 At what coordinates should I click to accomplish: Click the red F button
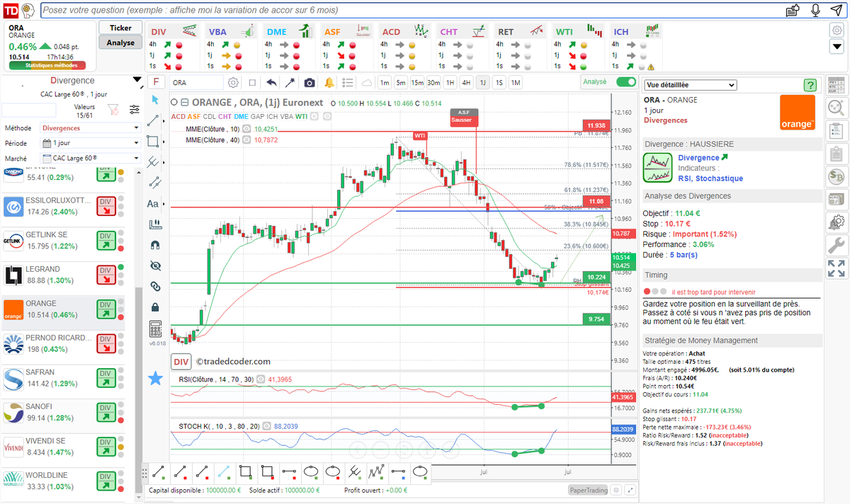tap(155, 82)
